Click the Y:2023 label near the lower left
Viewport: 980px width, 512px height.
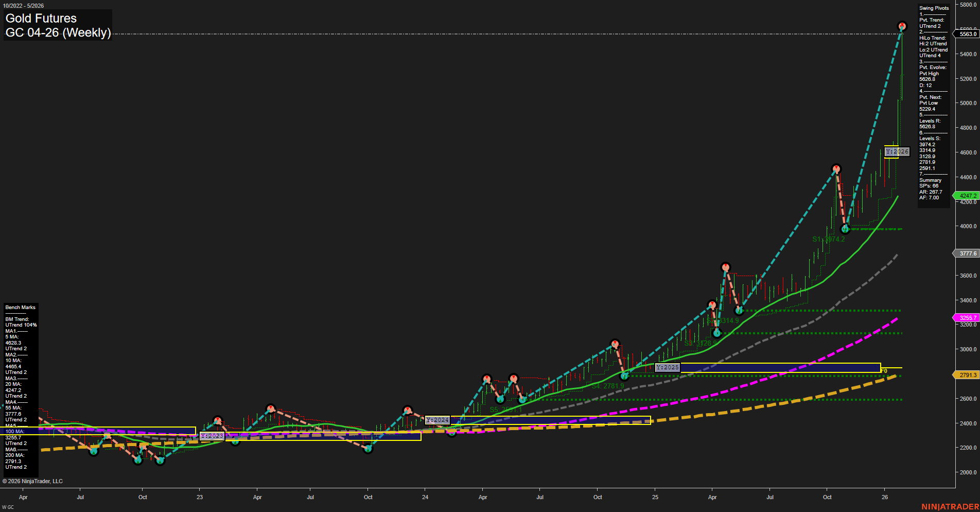[212, 436]
